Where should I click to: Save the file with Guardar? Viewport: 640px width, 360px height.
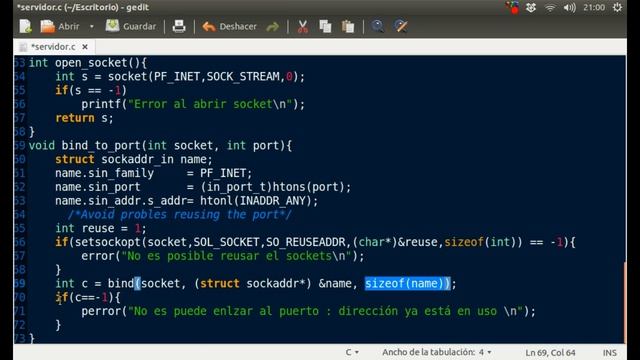click(131, 27)
